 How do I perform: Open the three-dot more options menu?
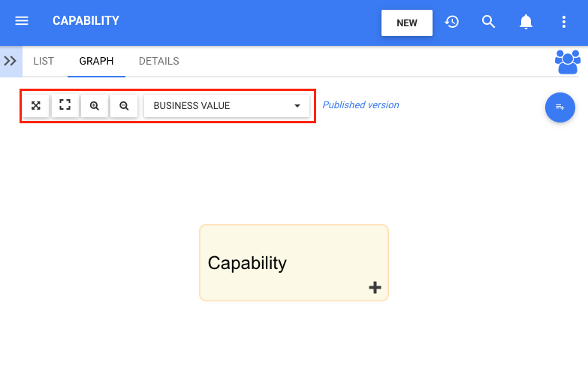[x=564, y=22]
